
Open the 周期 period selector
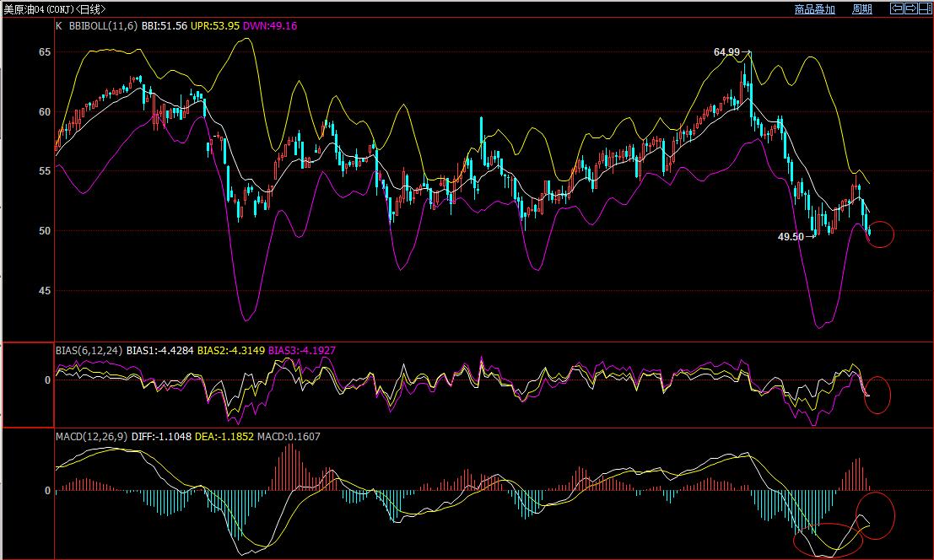click(x=861, y=9)
